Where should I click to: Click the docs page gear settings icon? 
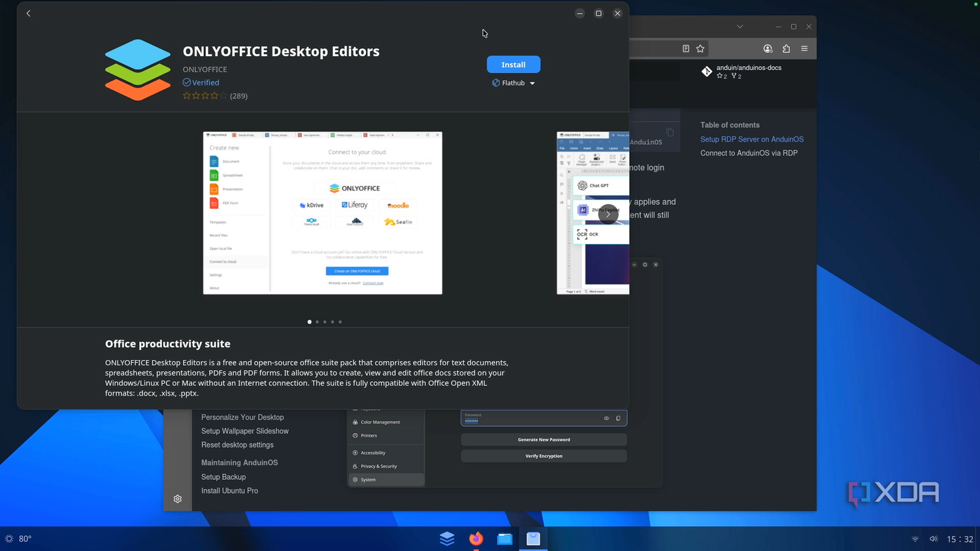178,499
